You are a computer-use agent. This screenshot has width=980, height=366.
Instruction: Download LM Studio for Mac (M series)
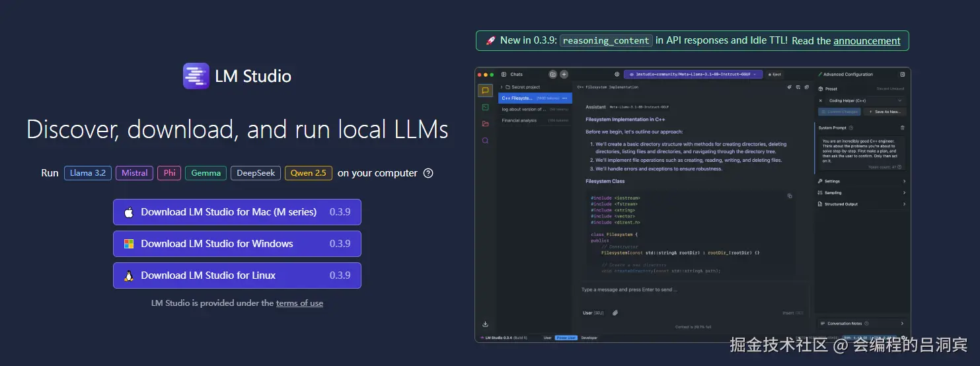point(237,212)
